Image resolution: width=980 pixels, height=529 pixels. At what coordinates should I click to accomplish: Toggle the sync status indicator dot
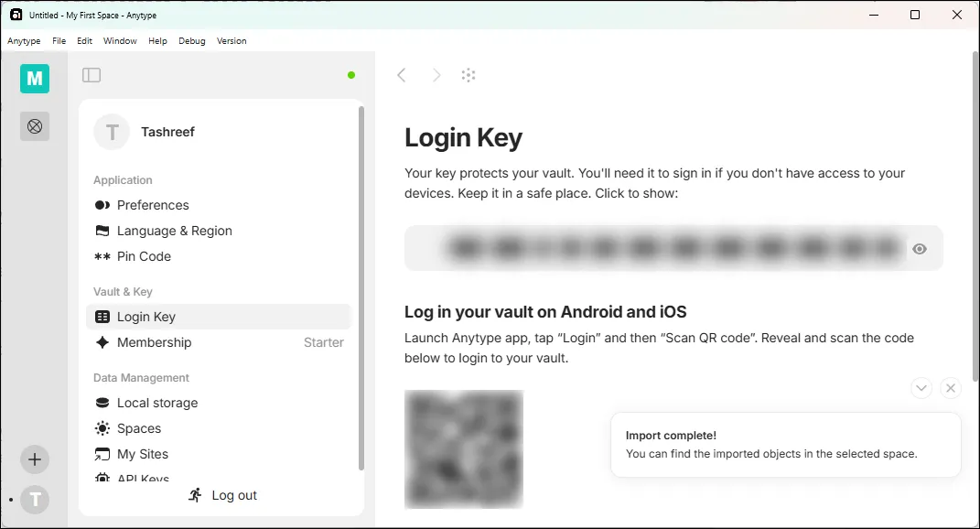350,76
